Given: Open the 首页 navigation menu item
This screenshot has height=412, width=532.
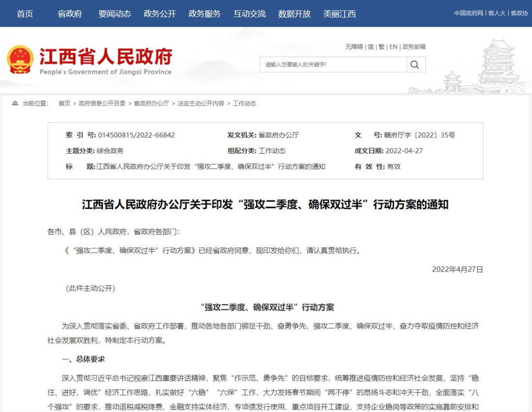Looking at the screenshot, I should pos(25,14).
